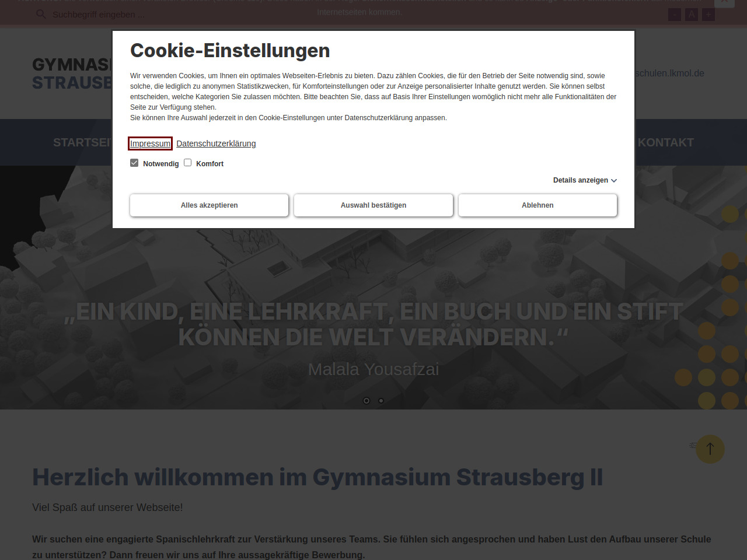Expand Details anzeigen

point(584,180)
